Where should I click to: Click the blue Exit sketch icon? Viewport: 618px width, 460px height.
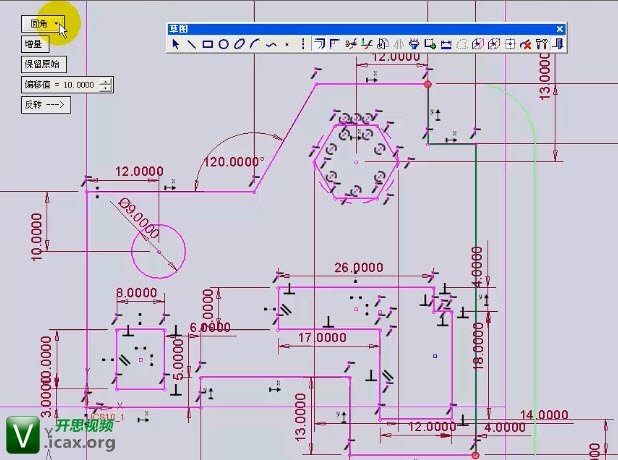pos(558,44)
